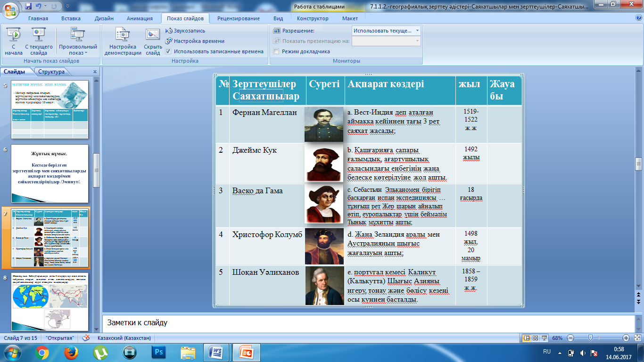The image size is (644, 362).
Task: Start slideshow from status bar view button
Action: tap(545, 338)
